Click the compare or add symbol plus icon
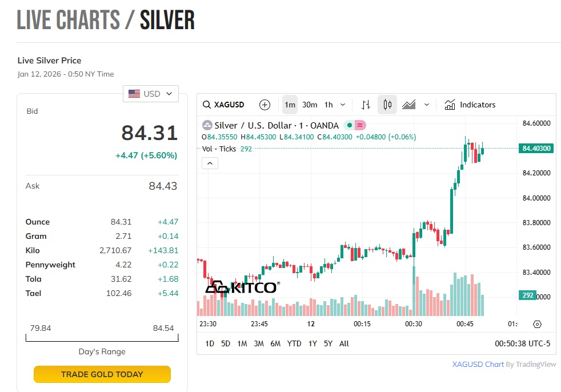 pyautogui.click(x=265, y=105)
